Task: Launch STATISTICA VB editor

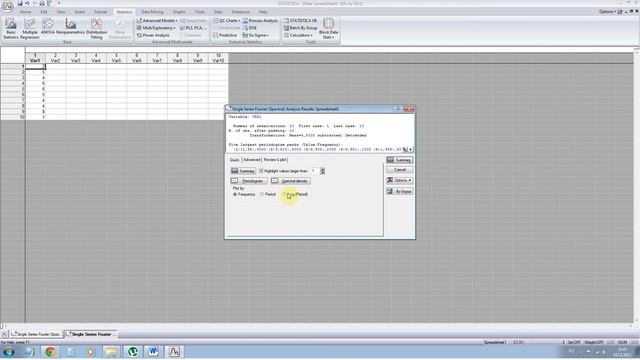Action: [x=300, y=20]
